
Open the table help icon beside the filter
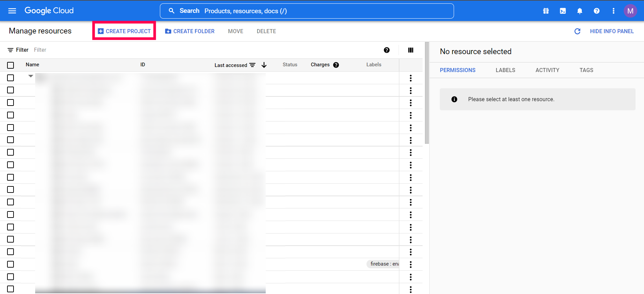(387, 50)
